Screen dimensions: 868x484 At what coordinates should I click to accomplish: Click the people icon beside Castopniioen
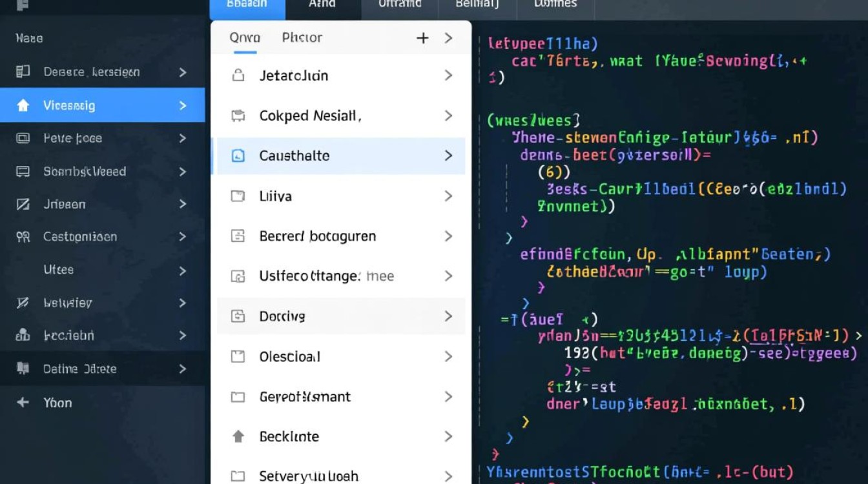[23, 237]
